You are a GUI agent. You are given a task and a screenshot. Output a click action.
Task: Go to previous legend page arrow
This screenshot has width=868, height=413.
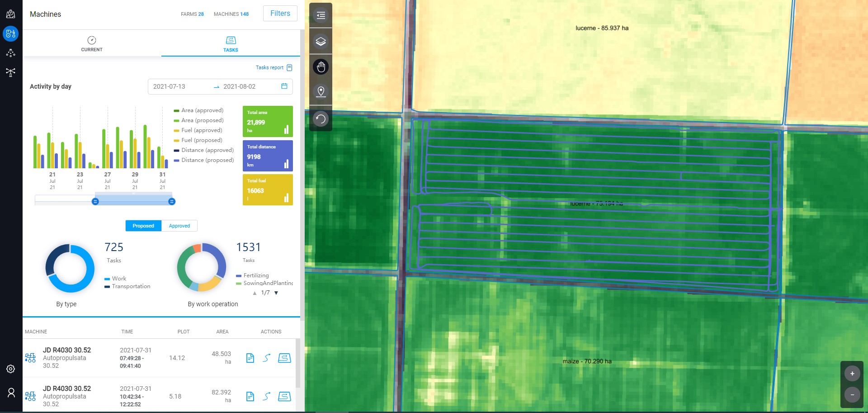click(x=255, y=293)
